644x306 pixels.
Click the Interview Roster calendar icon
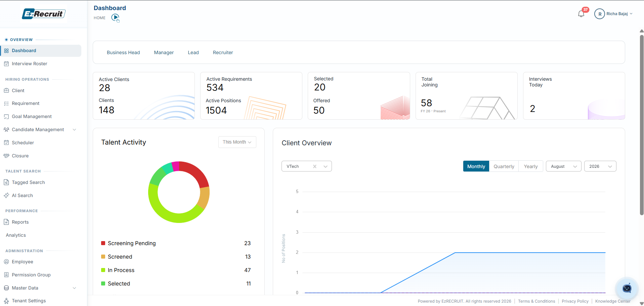pyautogui.click(x=6, y=64)
